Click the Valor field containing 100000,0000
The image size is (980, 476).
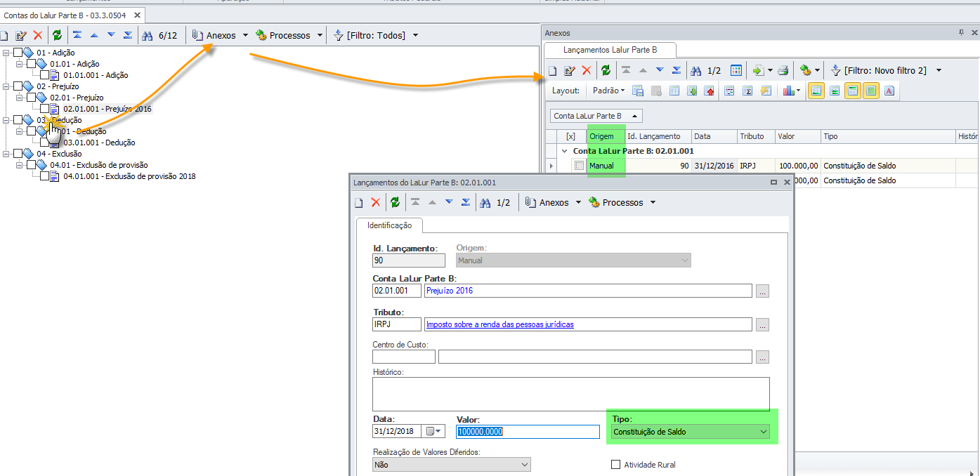528,431
